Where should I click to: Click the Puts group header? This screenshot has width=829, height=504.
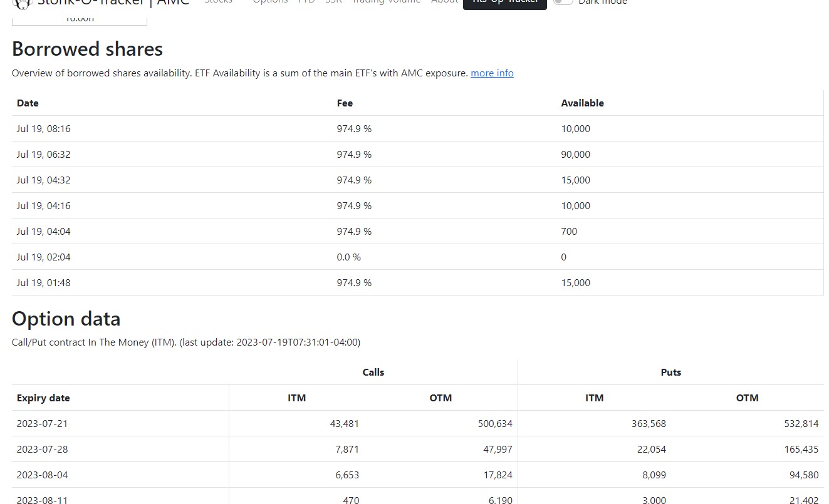point(670,373)
